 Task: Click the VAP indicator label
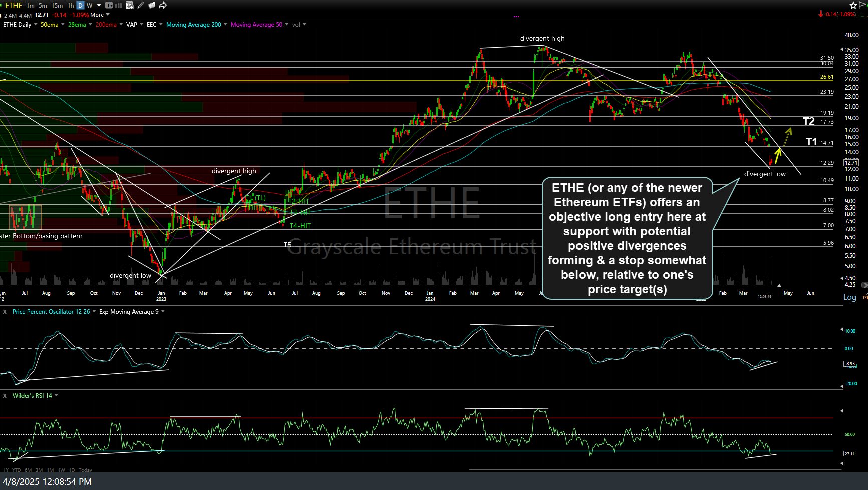131,24
